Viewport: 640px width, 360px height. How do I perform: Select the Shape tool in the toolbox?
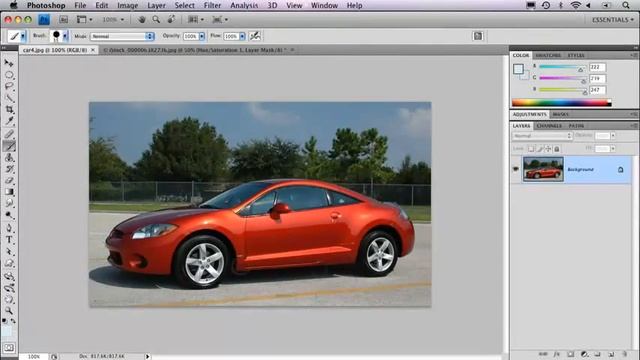tap(9, 263)
